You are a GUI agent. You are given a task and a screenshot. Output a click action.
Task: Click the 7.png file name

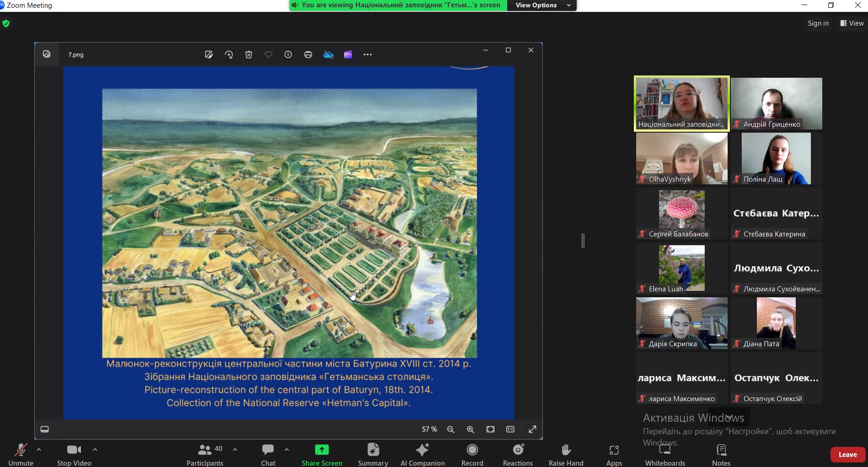[76, 54]
